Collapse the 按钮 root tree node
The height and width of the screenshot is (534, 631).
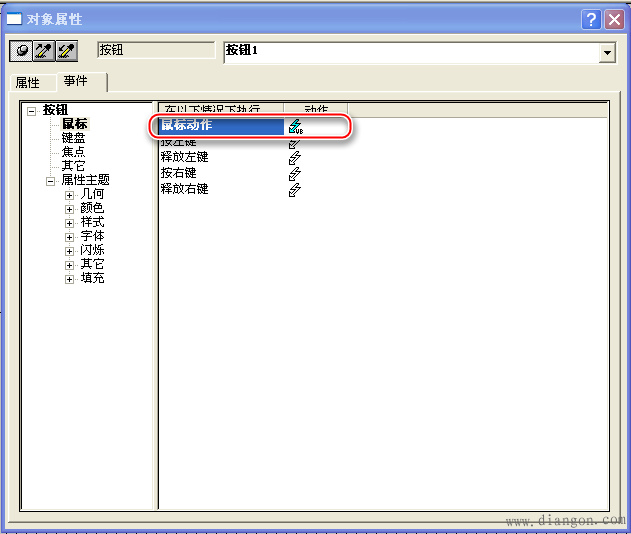[32, 110]
